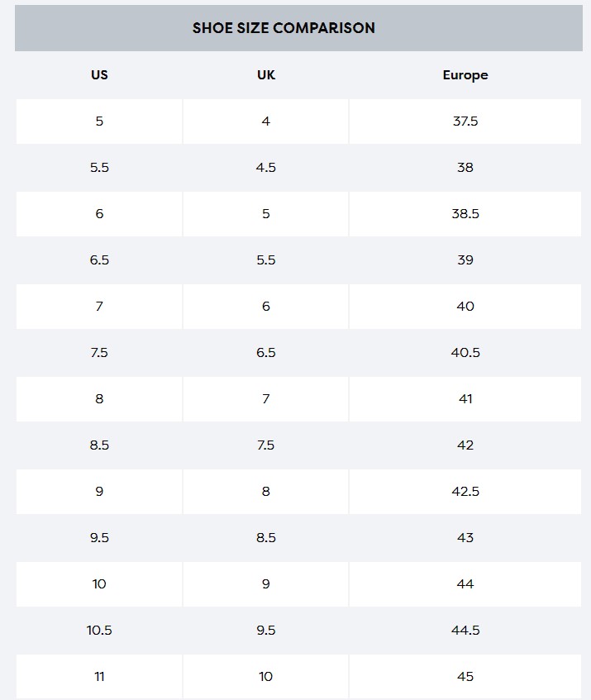Image resolution: width=591 pixels, height=700 pixels.
Task: Click Europe size 38.5 cell
Action: click(x=465, y=214)
